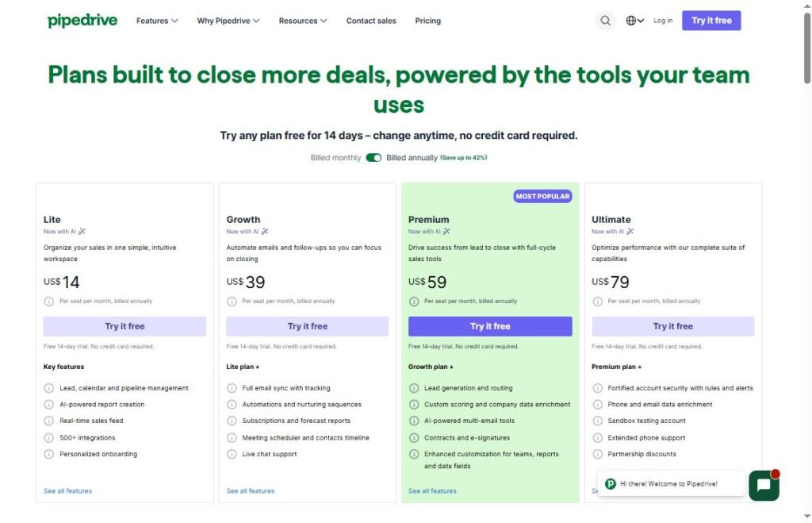
Task: Start free trial of the Premium plan
Action: tap(490, 326)
